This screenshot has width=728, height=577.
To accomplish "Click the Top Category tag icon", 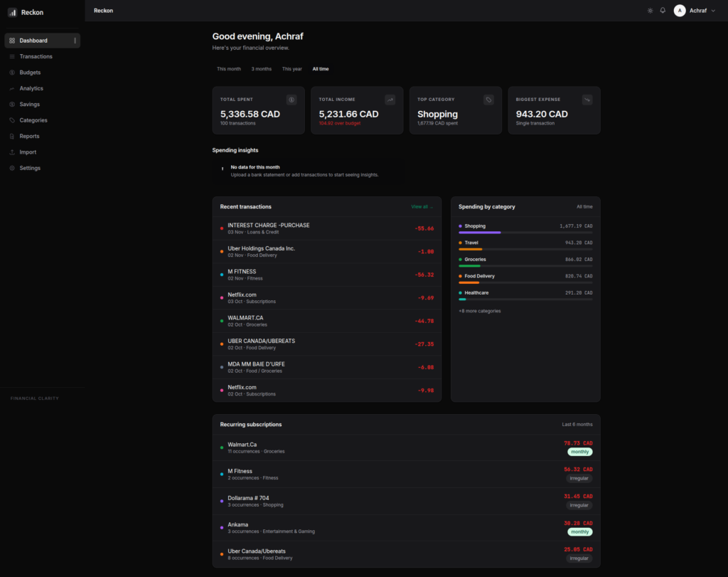I will (x=489, y=100).
